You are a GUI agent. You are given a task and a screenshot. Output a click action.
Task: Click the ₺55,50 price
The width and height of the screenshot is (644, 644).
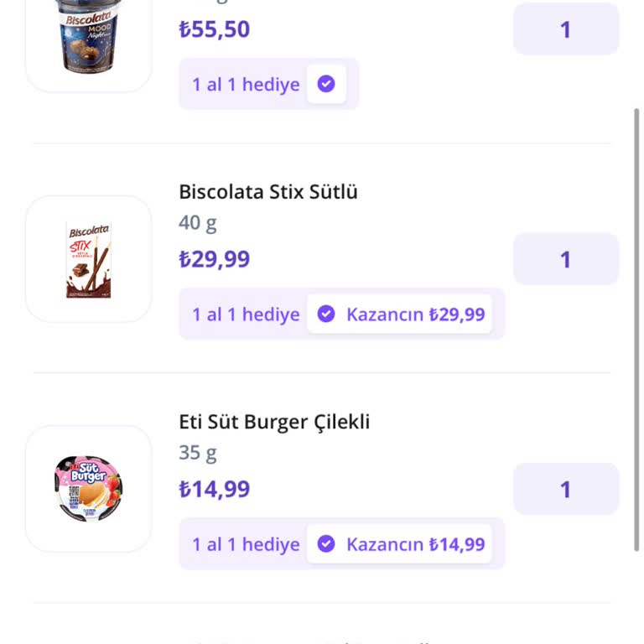215,29
